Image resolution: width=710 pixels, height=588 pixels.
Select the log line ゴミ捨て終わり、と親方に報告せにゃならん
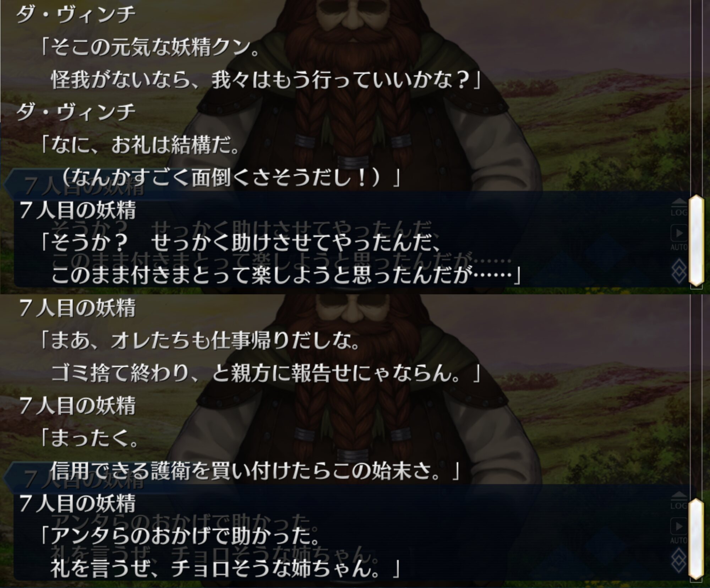tap(266, 373)
